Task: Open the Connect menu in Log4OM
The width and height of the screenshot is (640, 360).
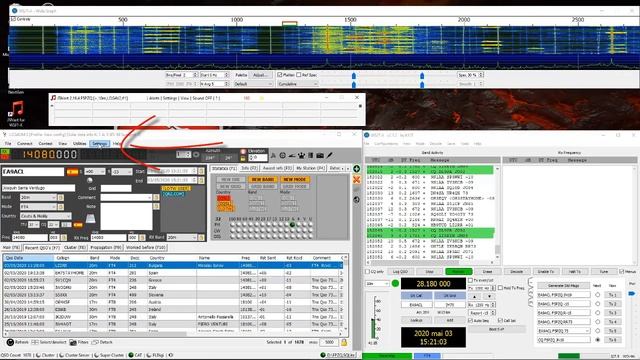Action: pyautogui.click(x=24, y=144)
